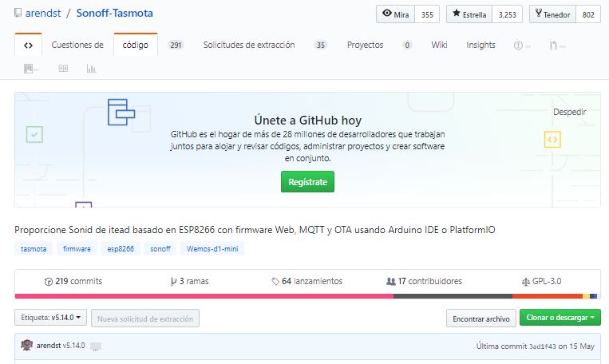This screenshot has height=364, width=609.
Task: Click the 3,253 stars count
Action: pyautogui.click(x=508, y=14)
